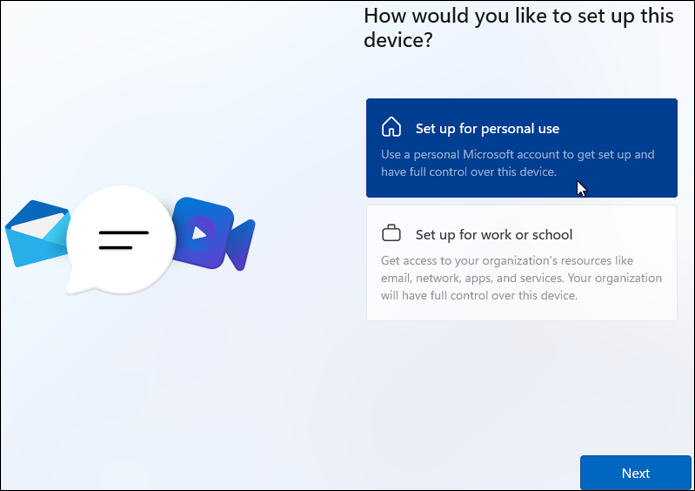Click the personal Microsoft account description text
The width and height of the screenshot is (695, 491).
coord(518,155)
